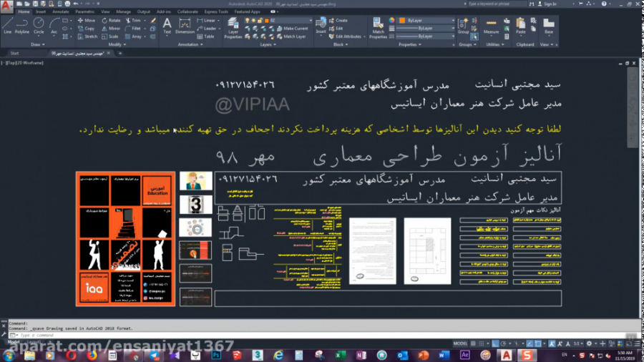Click the Leader annotation button
This screenshot has width=644, height=362.
point(207,29)
